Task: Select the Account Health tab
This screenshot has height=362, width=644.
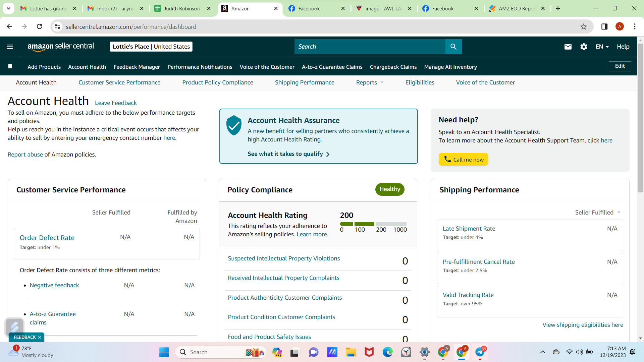Action: click(36, 82)
